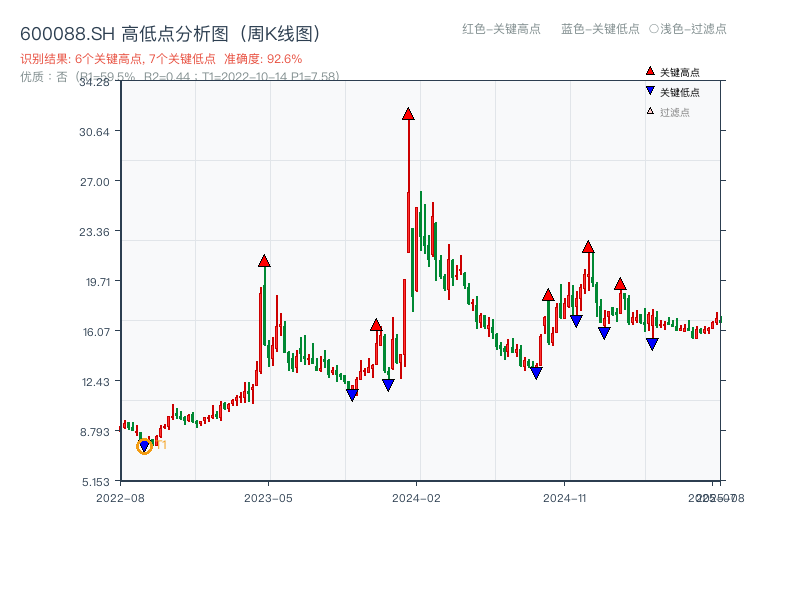Select the rightmost red 关键高点 triangle on the chart
Image resolution: width=800 pixels, height=600 pixels.
click(x=620, y=285)
